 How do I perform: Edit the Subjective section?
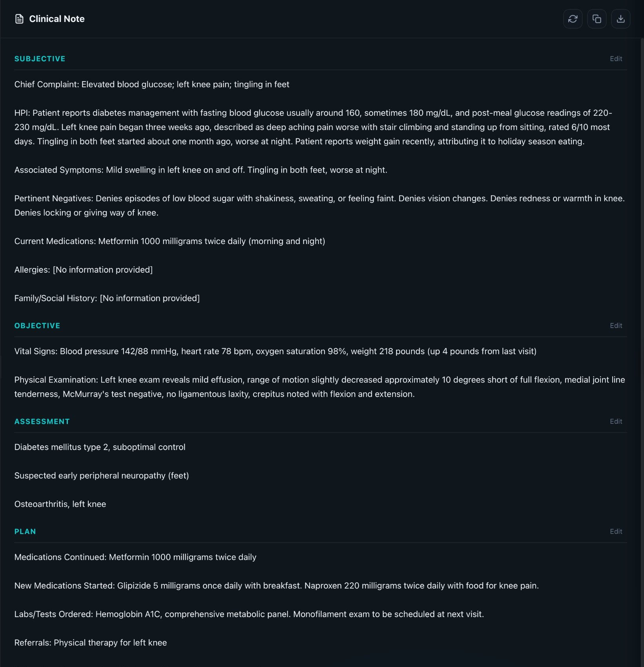click(615, 58)
